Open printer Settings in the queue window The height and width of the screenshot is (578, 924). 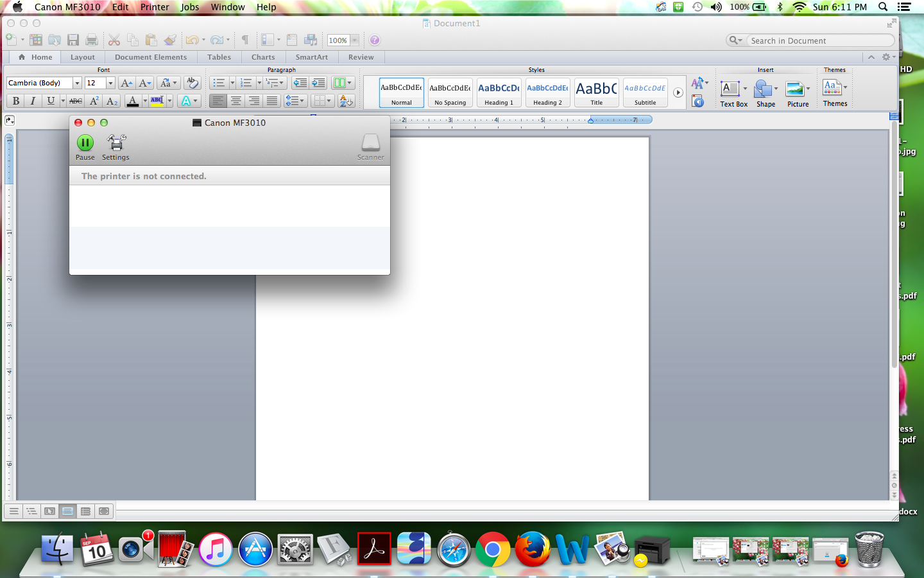116,147
